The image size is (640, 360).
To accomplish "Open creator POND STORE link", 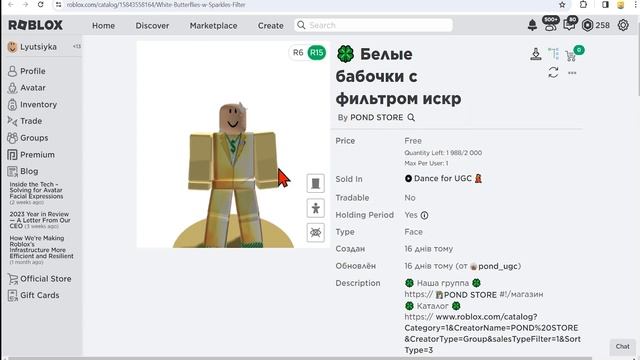I will coord(376,118).
